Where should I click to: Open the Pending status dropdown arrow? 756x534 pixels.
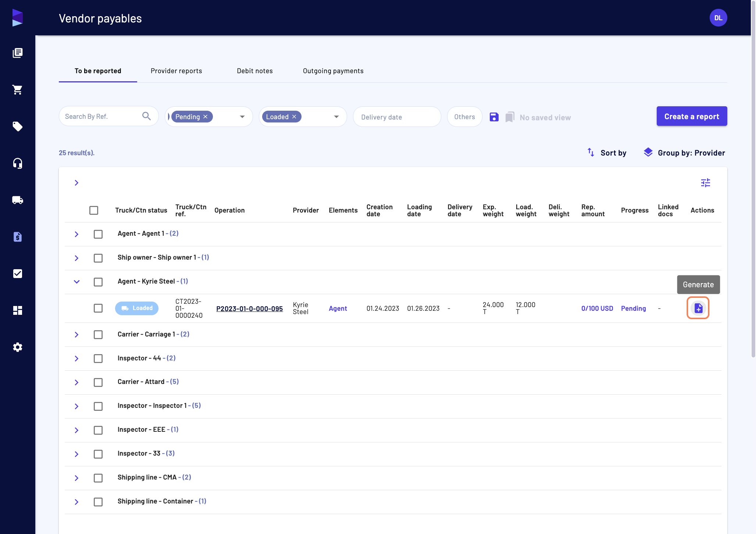242,117
